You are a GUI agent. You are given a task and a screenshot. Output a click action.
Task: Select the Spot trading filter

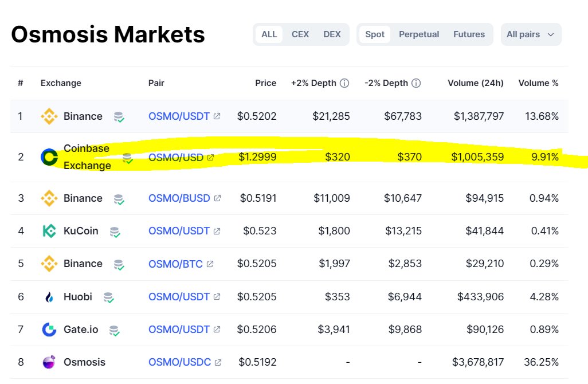[374, 34]
